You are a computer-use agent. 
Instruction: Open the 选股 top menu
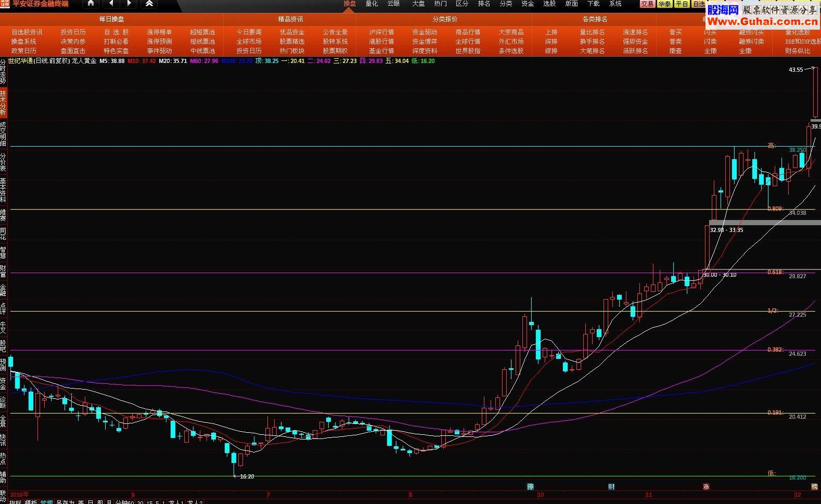549,4
